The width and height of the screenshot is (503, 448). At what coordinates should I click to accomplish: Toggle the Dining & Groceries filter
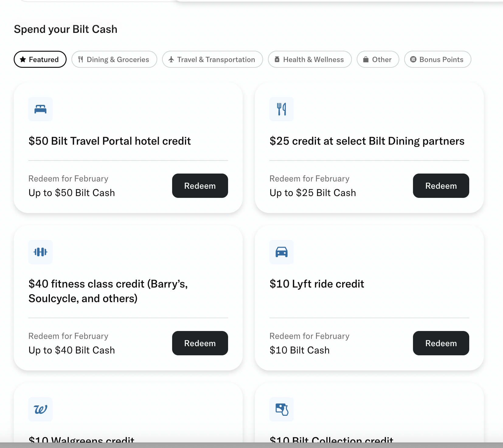pos(114,59)
